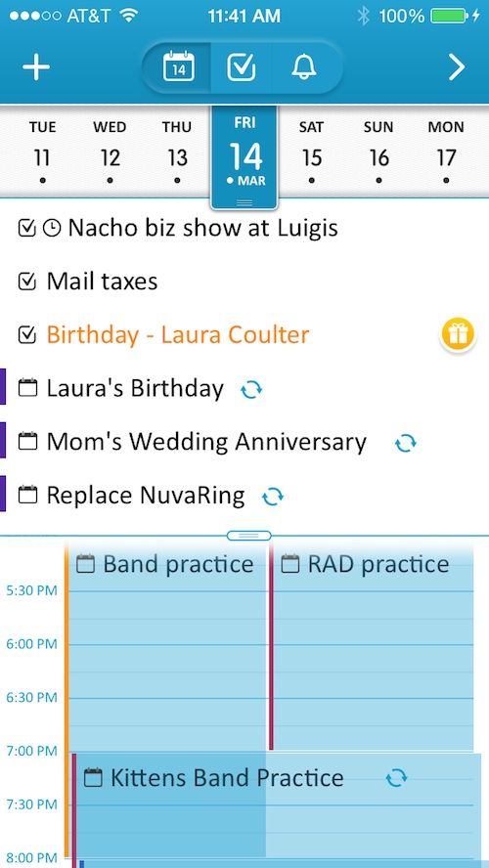
Task: Tap repeat icon beside Replace NuvaRing
Action: point(273,496)
